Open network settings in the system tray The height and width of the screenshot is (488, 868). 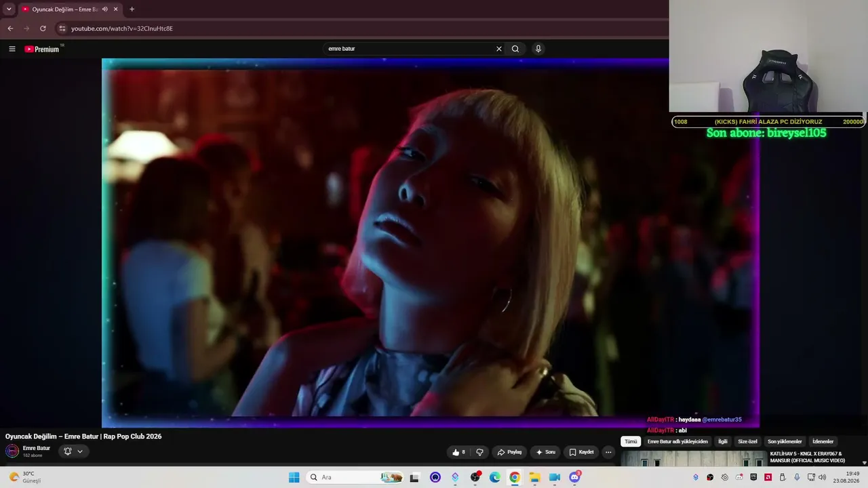click(x=811, y=477)
